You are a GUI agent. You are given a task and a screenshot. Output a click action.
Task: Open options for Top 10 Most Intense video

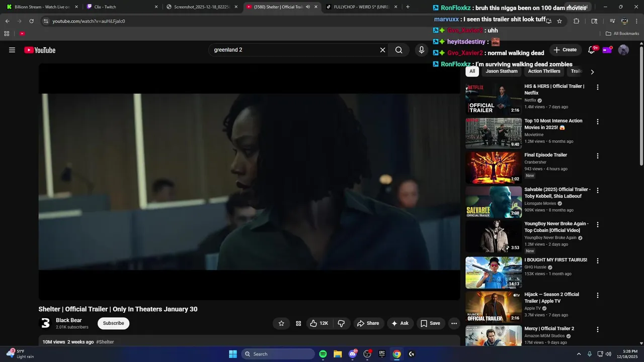(x=598, y=122)
